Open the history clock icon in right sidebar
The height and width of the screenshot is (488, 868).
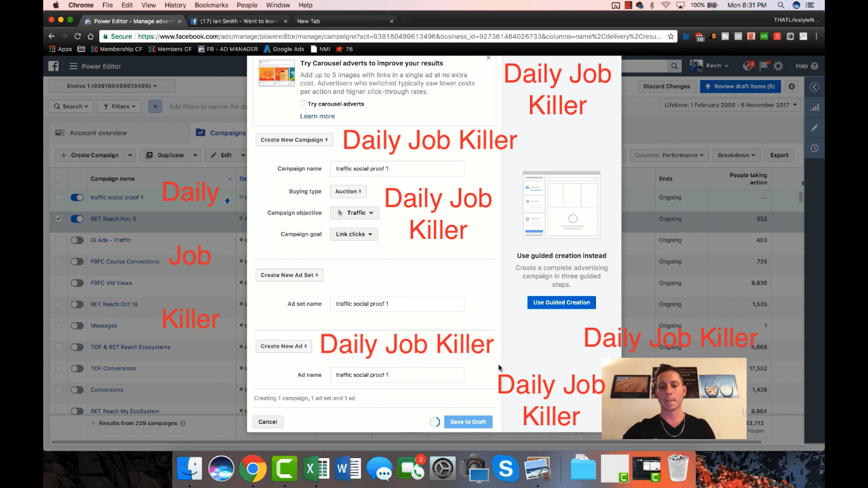[x=815, y=148]
